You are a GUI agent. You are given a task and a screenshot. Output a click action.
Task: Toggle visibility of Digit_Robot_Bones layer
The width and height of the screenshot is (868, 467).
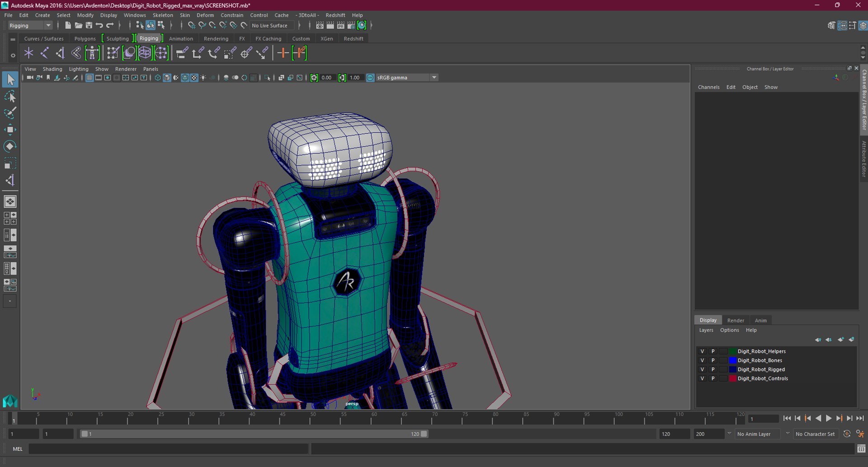(702, 360)
